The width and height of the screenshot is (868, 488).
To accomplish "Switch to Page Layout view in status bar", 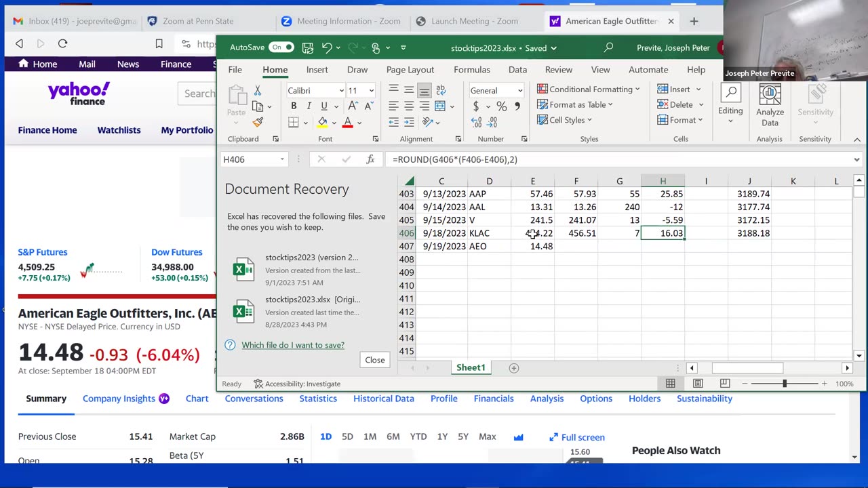I will [698, 384].
